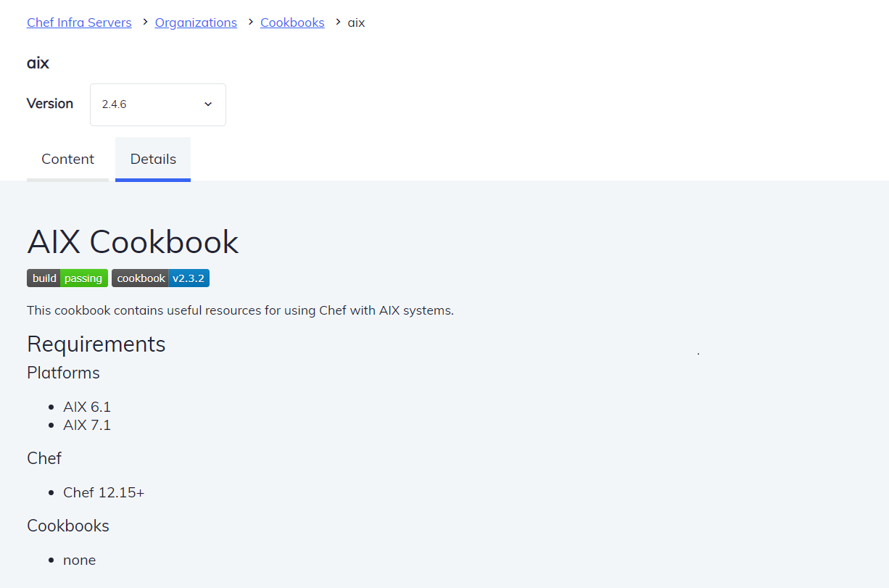The image size is (889, 588).
Task: Click the chevron after Chef Infra Servers
Action: coord(145,22)
